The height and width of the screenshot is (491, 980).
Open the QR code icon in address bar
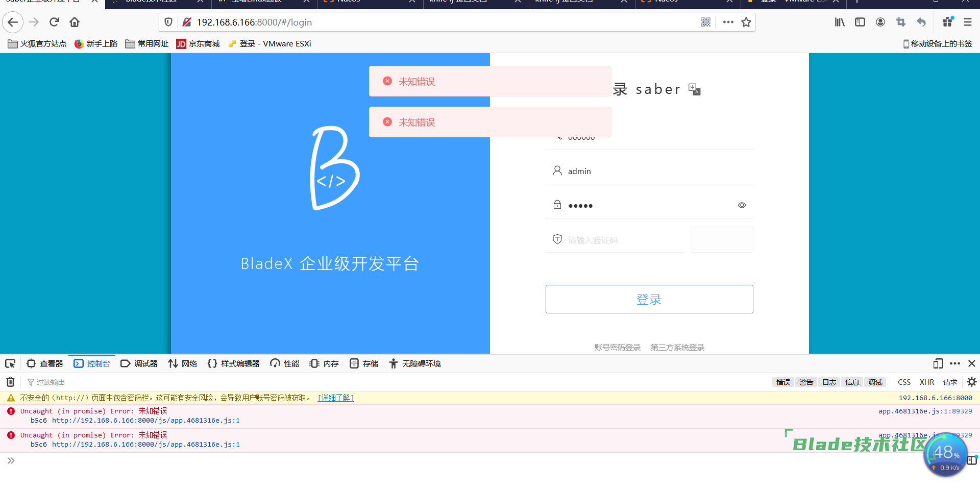(x=706, y=22)
